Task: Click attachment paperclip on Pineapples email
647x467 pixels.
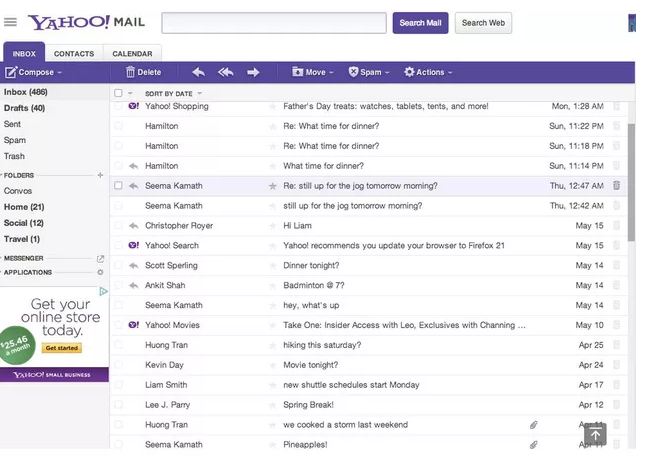Action: (534, 444)
